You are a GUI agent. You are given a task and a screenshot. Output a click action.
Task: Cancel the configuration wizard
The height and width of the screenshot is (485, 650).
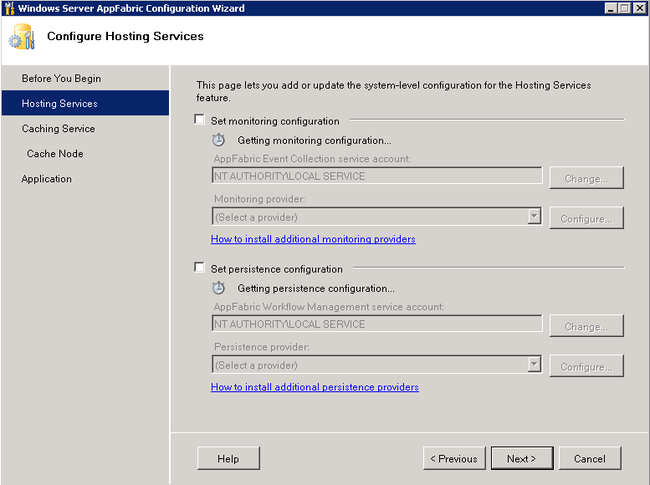point(589,458)
